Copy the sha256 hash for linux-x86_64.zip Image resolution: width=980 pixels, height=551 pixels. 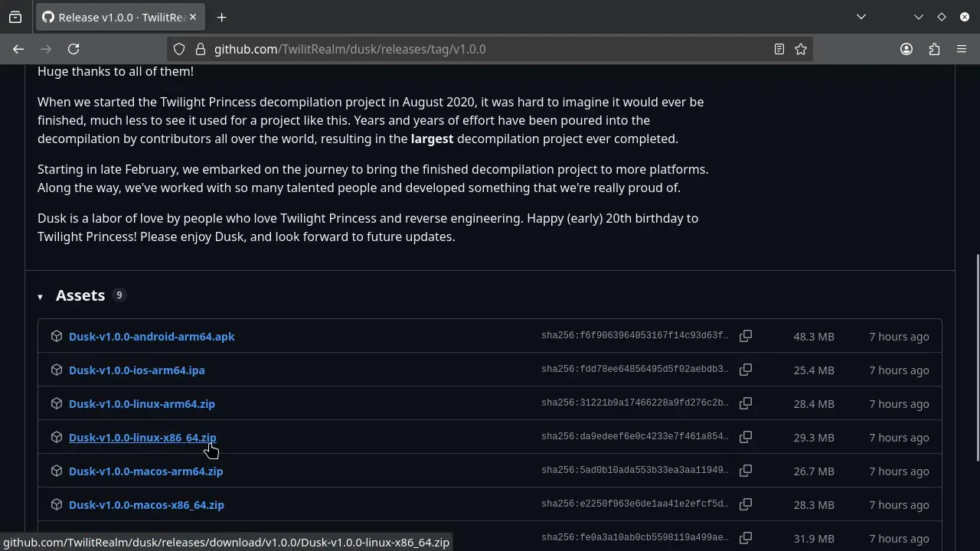point(746,437)
